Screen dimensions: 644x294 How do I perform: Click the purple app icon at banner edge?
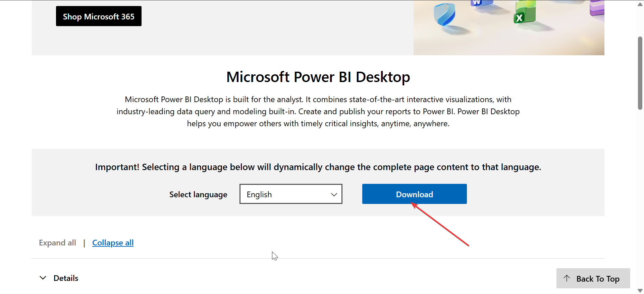click(x=597, y=8)
